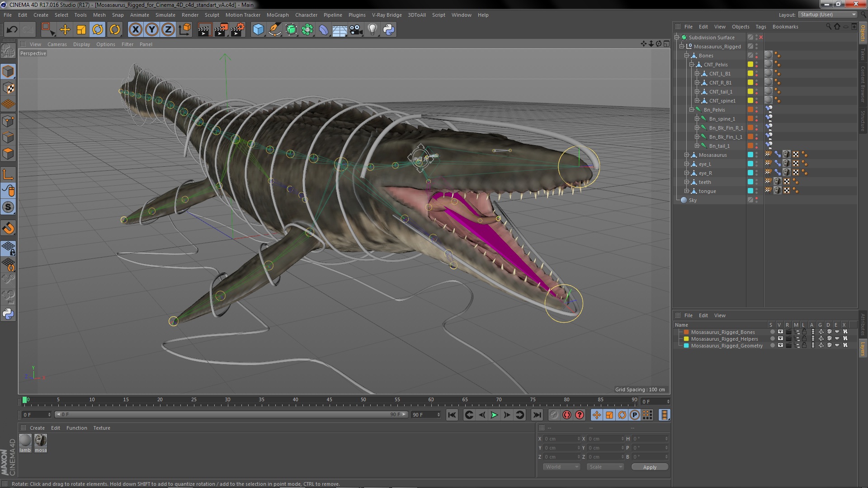Add a Camera object

(x=356, y=30)
